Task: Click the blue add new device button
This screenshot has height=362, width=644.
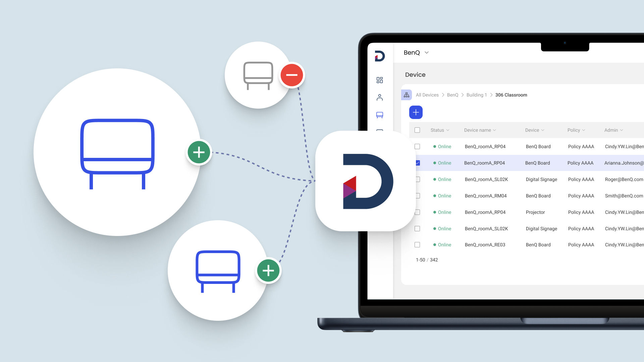Action: (x=415, y=112)
